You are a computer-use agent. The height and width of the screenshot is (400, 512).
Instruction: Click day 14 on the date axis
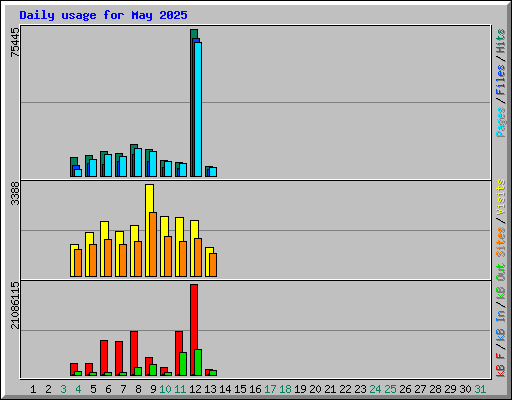point(225,389)
